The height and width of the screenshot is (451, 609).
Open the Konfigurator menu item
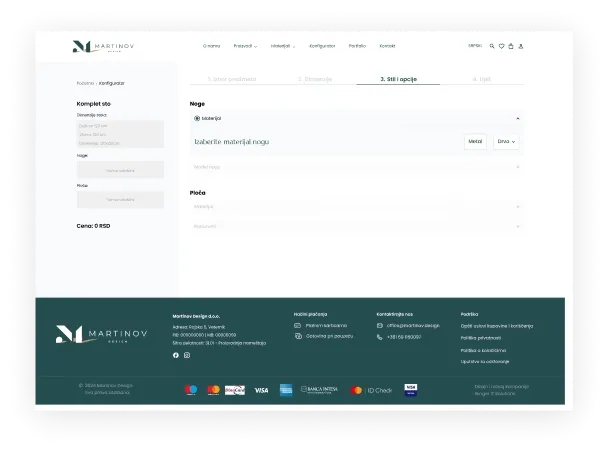click(x=322, y=46)
